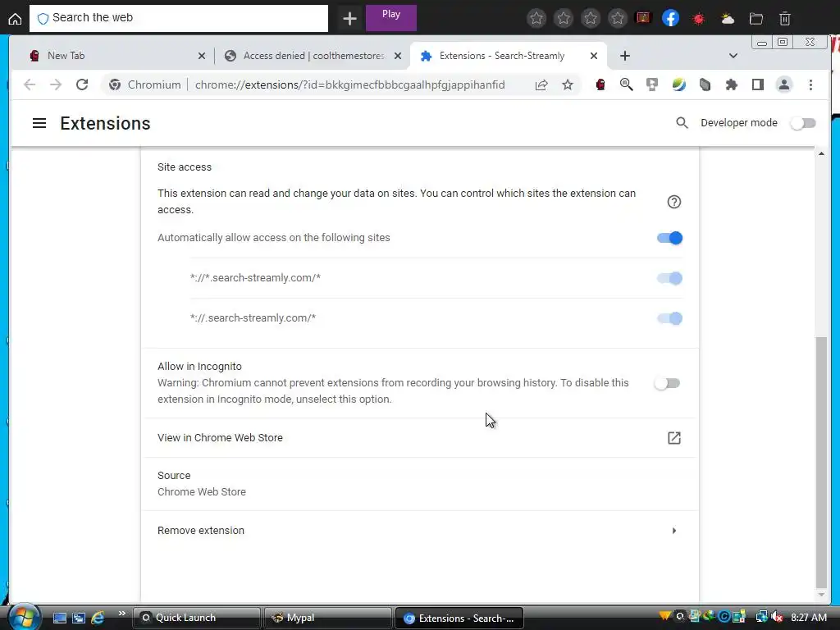Enable Developer mode toggle
The height and width of the screenshot is (630, 840).
[x=803, y=123]
